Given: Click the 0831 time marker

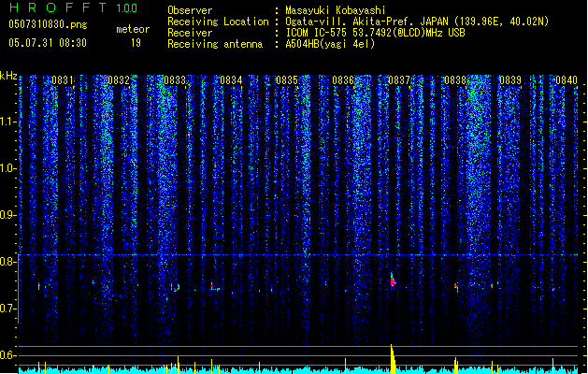Looking at the screenshot, I should (x=63, y=80).
